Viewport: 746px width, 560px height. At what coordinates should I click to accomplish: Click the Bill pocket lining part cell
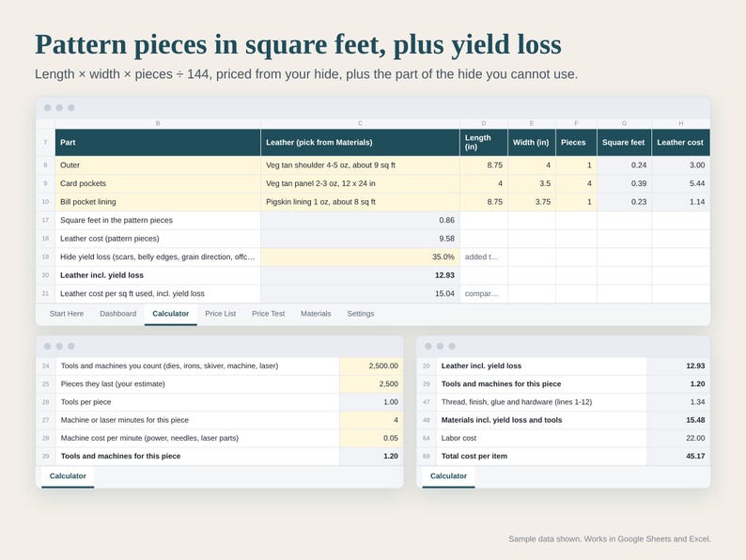[x=158, y=202]
